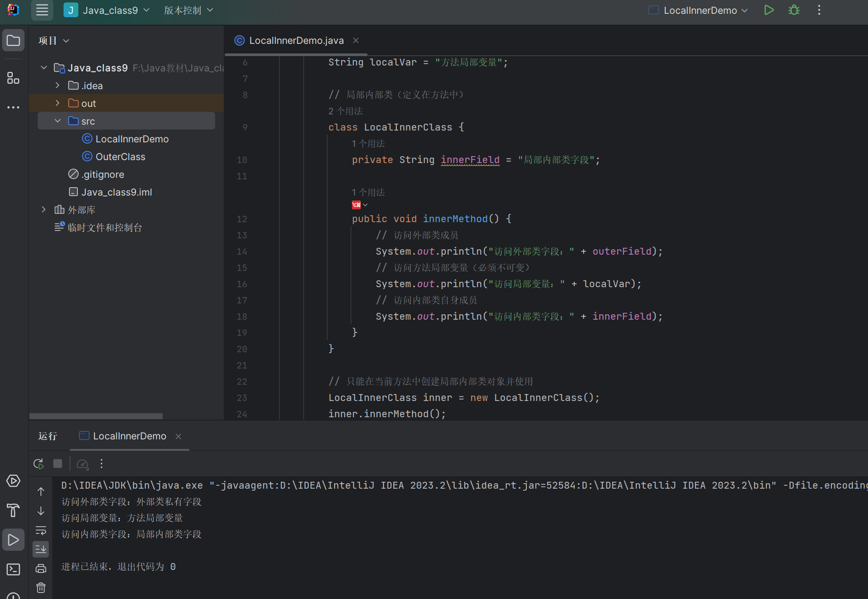Open the Terminal tool window
868x599 pixels.
[x=13, y=569]
